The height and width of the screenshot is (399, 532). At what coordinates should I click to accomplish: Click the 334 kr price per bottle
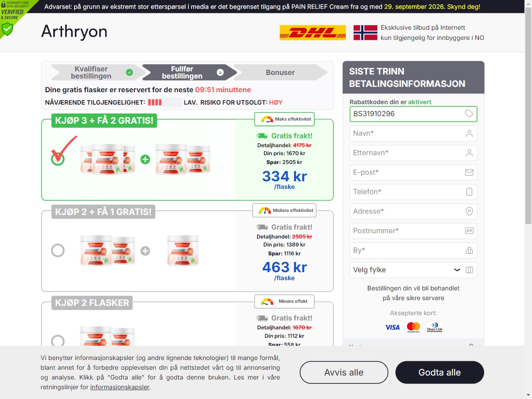[x=284, y=176]
